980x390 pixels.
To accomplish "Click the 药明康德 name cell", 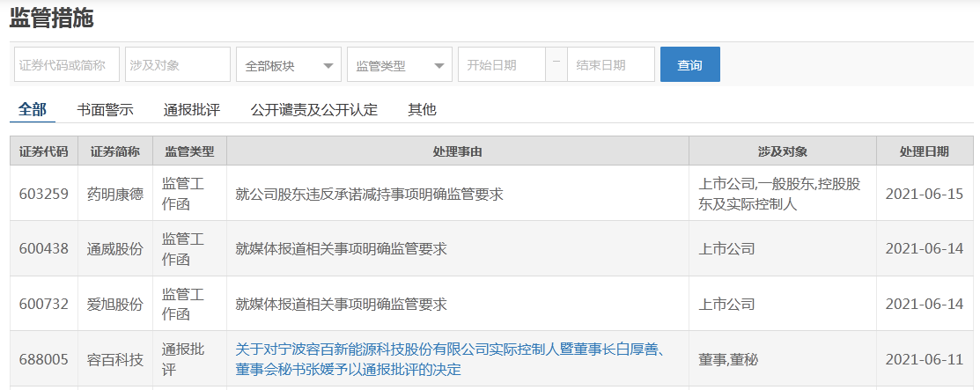I will point(115,194).
